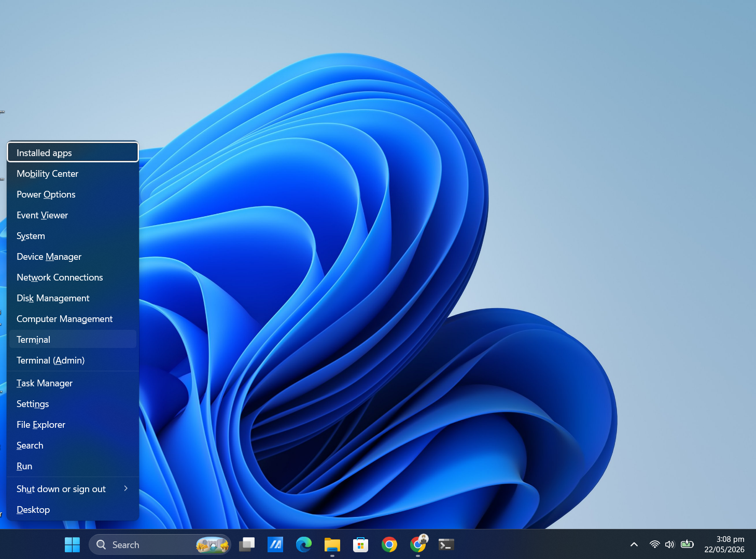Open the Terminal icon on the taskbar
Image resolution: width=756 pixels, height=559 pixels.
point(446,544)
